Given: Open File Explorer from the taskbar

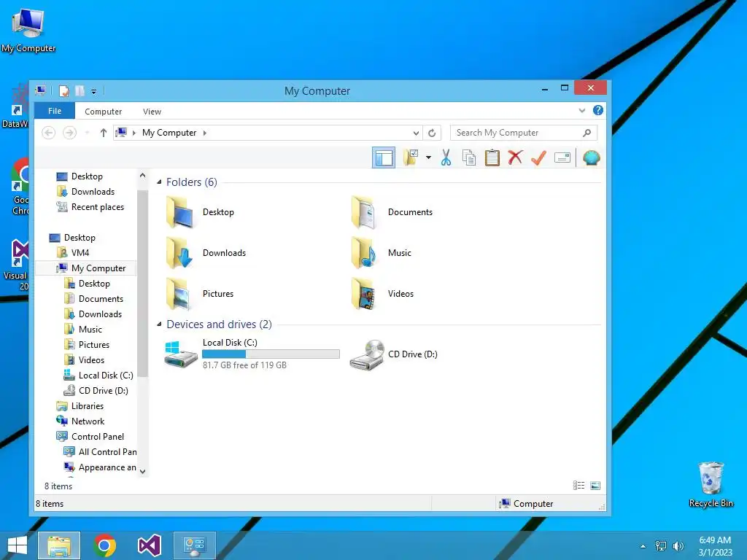Looking at the screenshot, I should [x=59, y=545].
